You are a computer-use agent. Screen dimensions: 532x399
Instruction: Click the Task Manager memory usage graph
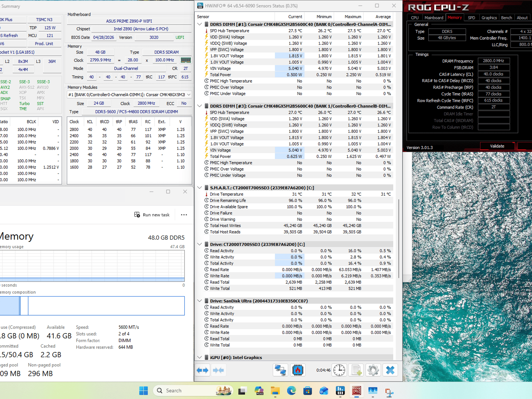point(92,266)
